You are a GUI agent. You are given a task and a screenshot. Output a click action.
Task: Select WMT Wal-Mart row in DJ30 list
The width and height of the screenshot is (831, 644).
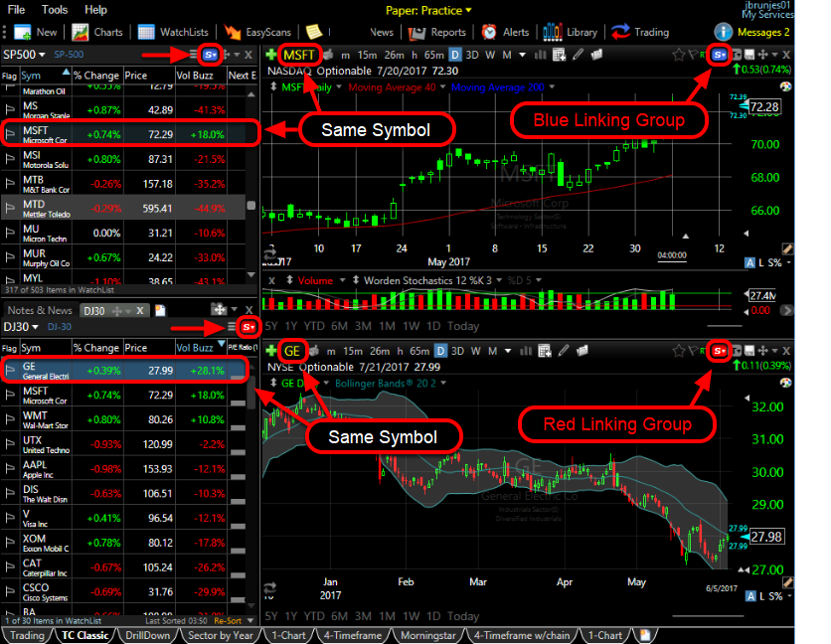pos(123,419)
